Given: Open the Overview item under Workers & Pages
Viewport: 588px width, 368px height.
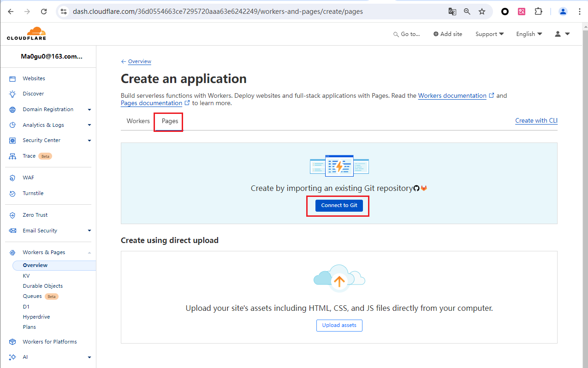Looking at the screenshot, I should (54, 266).
